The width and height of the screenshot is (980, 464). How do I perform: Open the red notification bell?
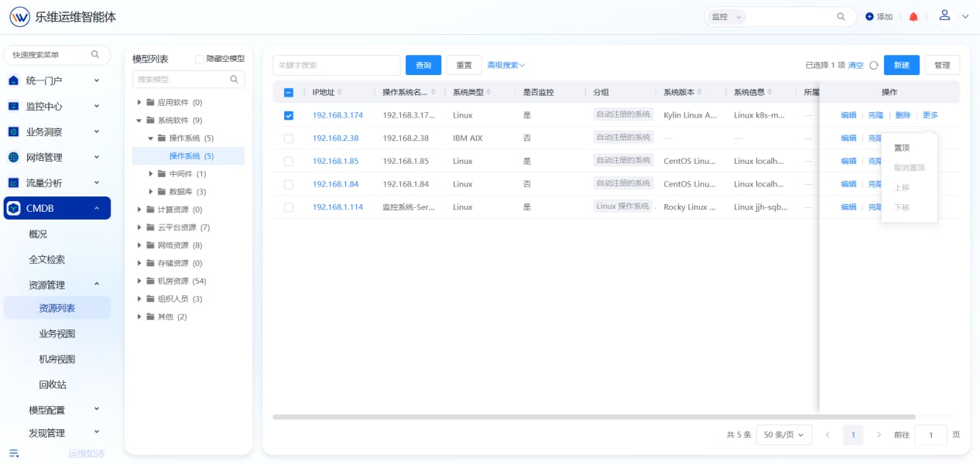pos(913,16)
